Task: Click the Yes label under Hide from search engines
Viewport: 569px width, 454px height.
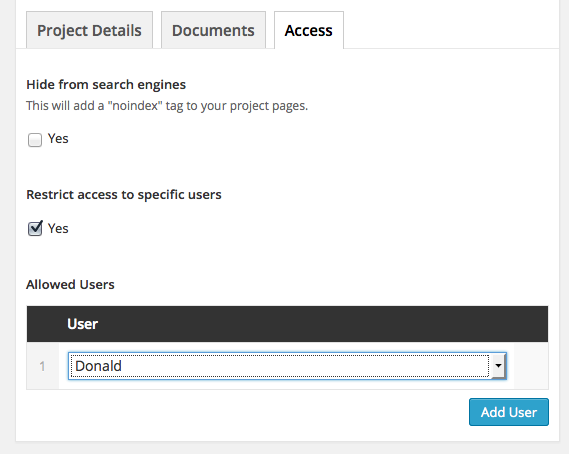Action: pos(58,139)
